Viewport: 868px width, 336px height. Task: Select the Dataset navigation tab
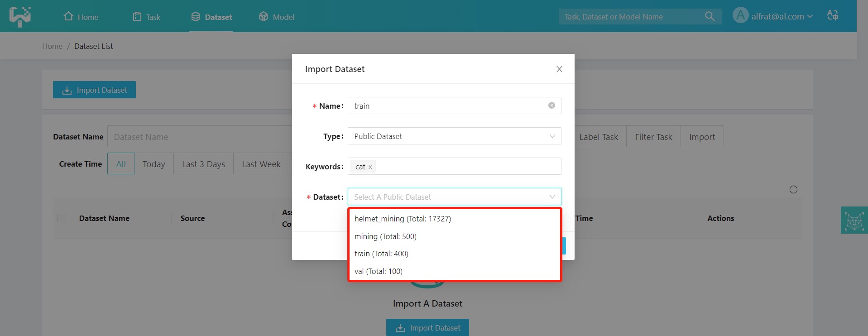click(211, 17)
